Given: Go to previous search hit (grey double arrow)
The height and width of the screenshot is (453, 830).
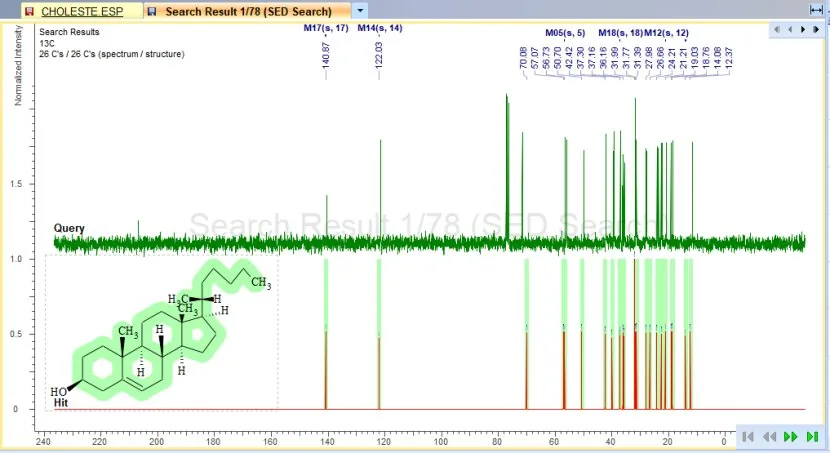Looking at the screenshot, I should coord(769,437).
